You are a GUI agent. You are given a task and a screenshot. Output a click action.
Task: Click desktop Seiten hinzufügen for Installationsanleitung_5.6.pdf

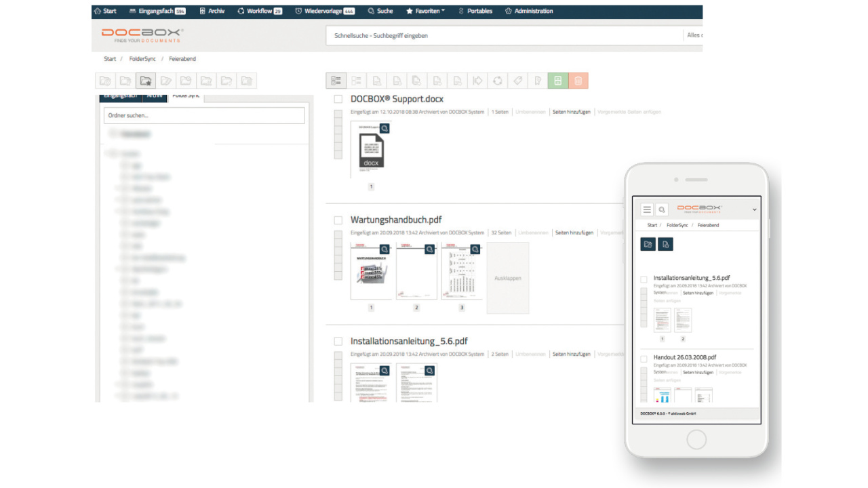point(571,354)
